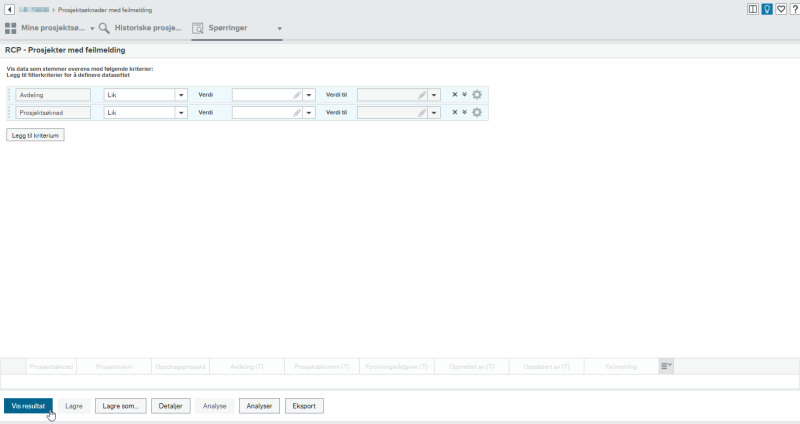Grab the drag handle of Prosjektsøknad row

(9, 112)
